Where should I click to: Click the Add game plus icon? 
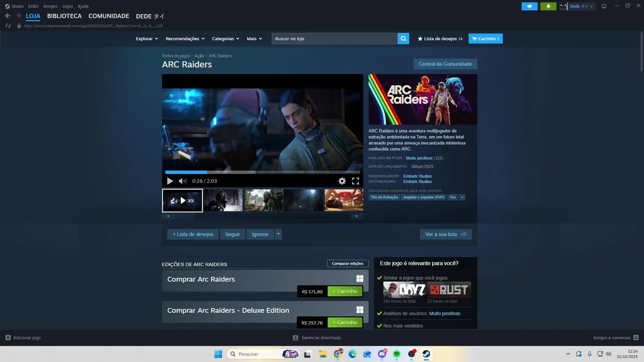pyautogui.click(x=8, y=338)
